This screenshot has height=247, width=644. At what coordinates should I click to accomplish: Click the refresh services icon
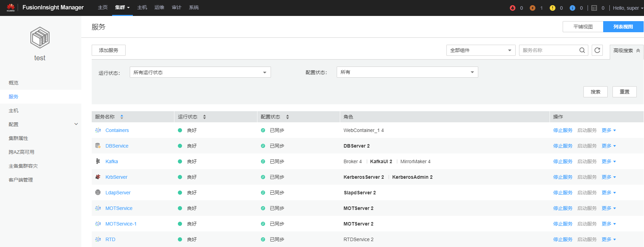597,50
